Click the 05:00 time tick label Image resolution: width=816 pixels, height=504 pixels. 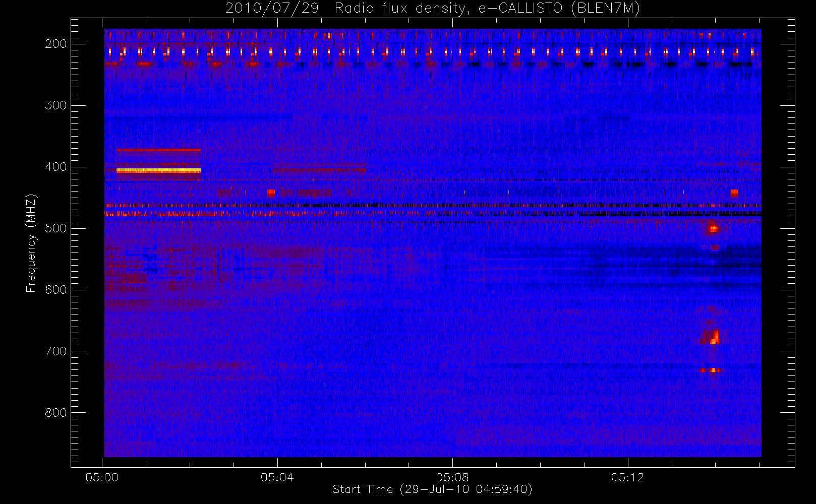click(x=102, y=477)
